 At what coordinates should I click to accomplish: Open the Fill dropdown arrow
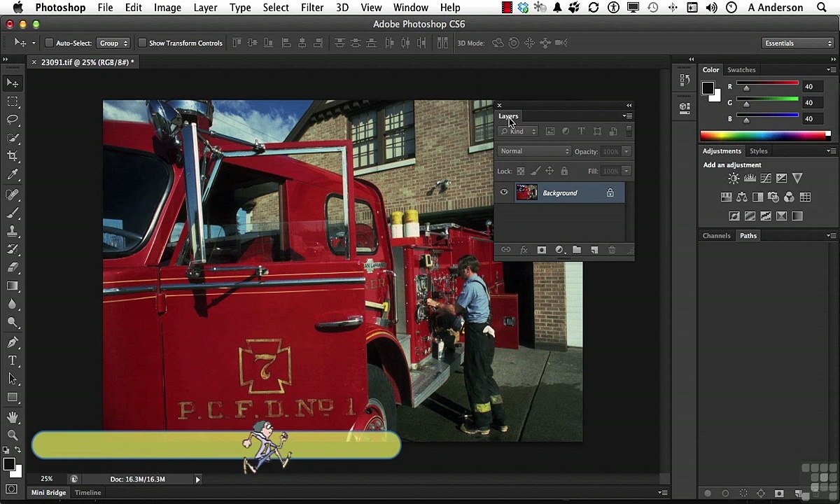626,171
